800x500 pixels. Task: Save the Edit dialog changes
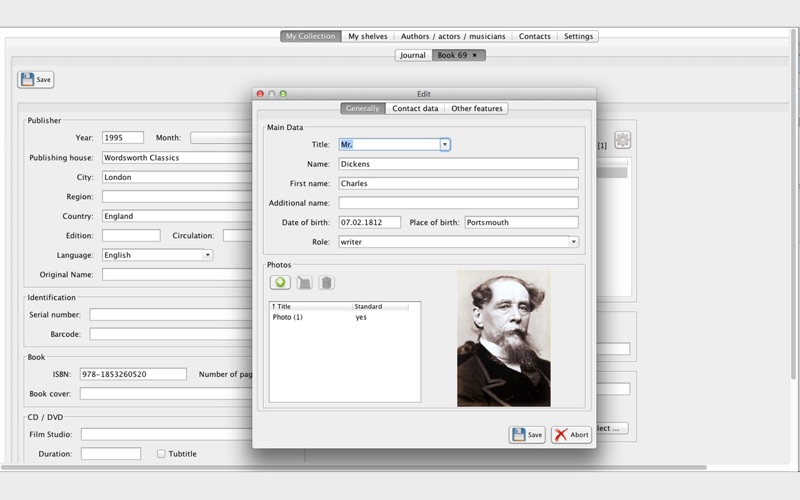pos(527,435)
